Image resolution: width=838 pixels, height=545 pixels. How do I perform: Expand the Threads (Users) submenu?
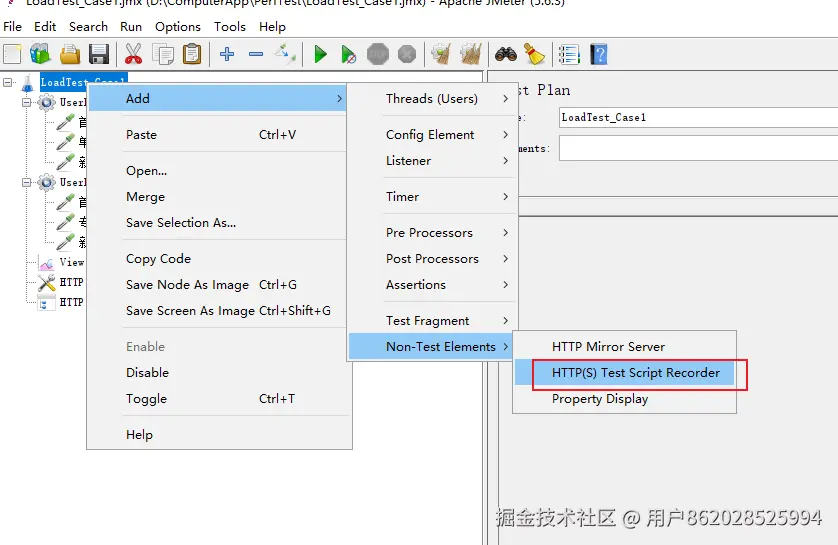point(433,98)
